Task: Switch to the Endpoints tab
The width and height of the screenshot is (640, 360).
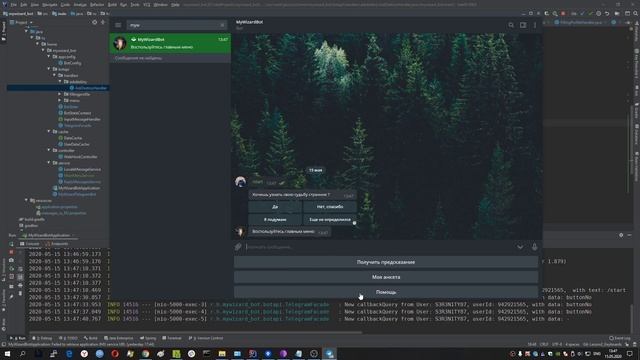Action: pos(57,244)
